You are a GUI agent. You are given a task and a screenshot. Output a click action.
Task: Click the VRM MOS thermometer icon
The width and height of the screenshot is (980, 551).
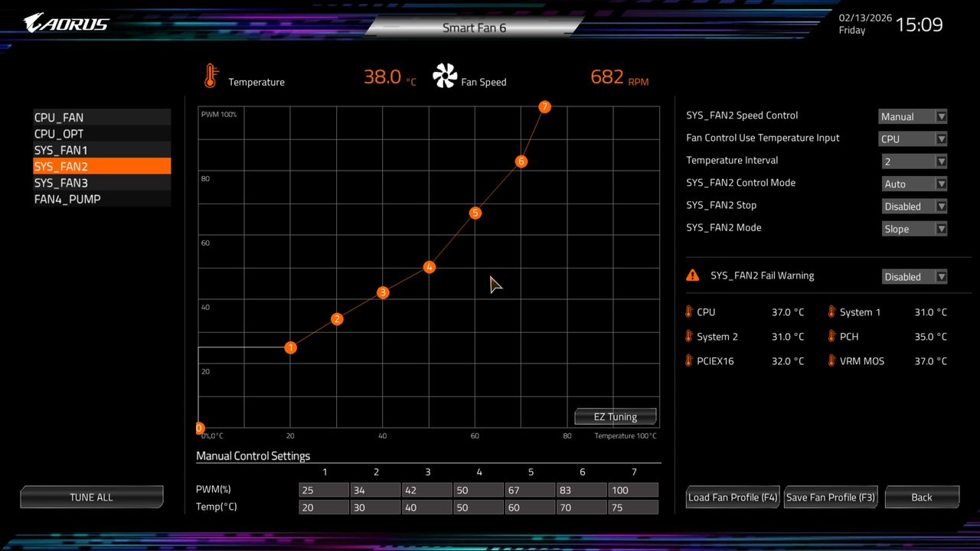[831, 360]
